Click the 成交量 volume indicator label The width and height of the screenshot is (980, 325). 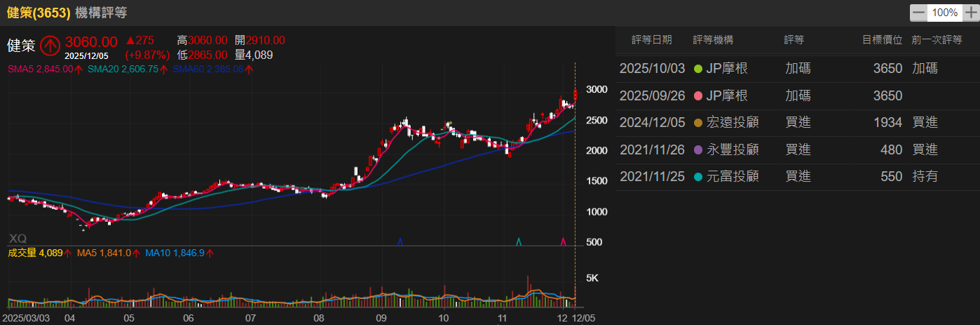coord(22,253)
